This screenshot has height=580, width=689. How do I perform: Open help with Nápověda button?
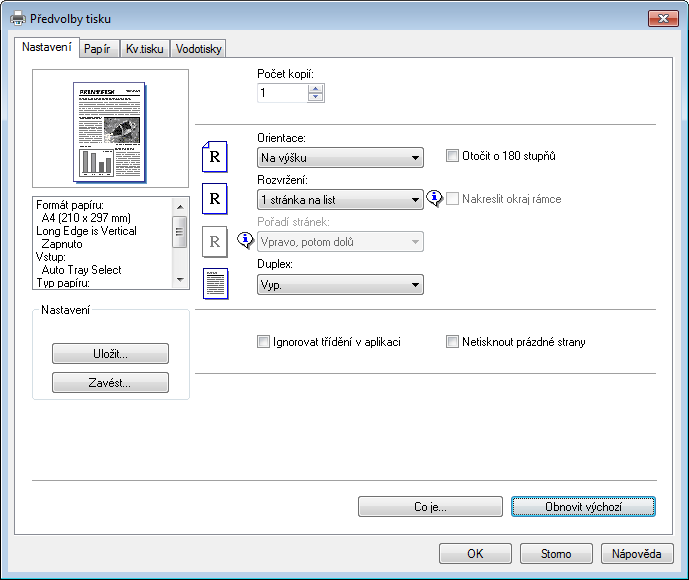pos(637,554)
